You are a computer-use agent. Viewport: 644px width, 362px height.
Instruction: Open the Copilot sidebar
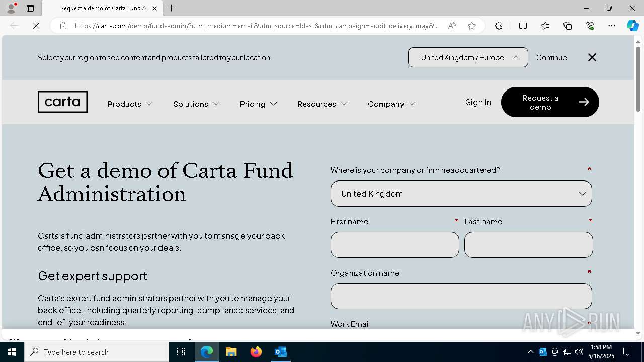coord(632,26)
